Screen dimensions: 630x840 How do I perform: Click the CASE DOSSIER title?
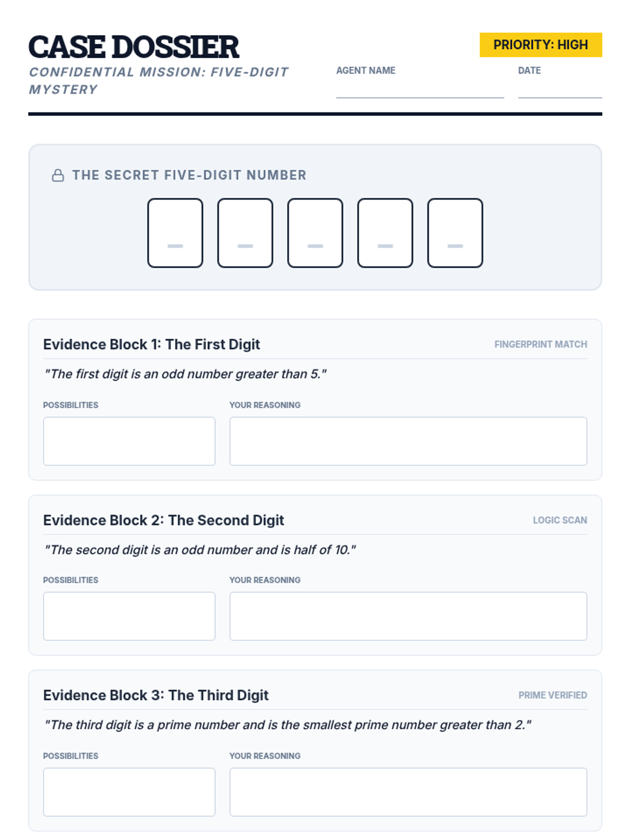pos(133,47)
